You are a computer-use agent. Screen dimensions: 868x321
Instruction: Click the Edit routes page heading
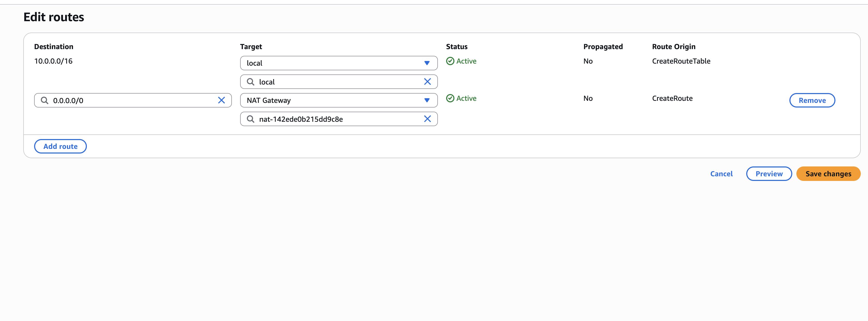pyautogui.click(x=54, y=17)
